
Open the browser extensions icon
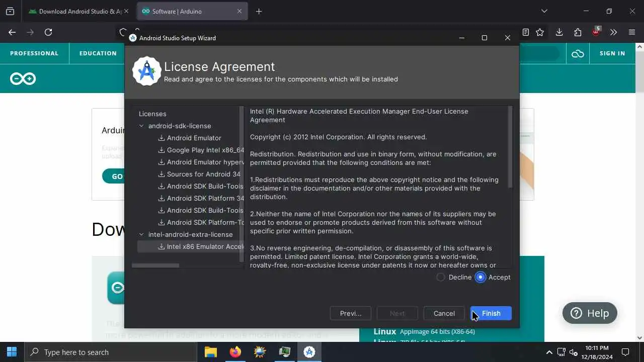[x=578, y=32]
